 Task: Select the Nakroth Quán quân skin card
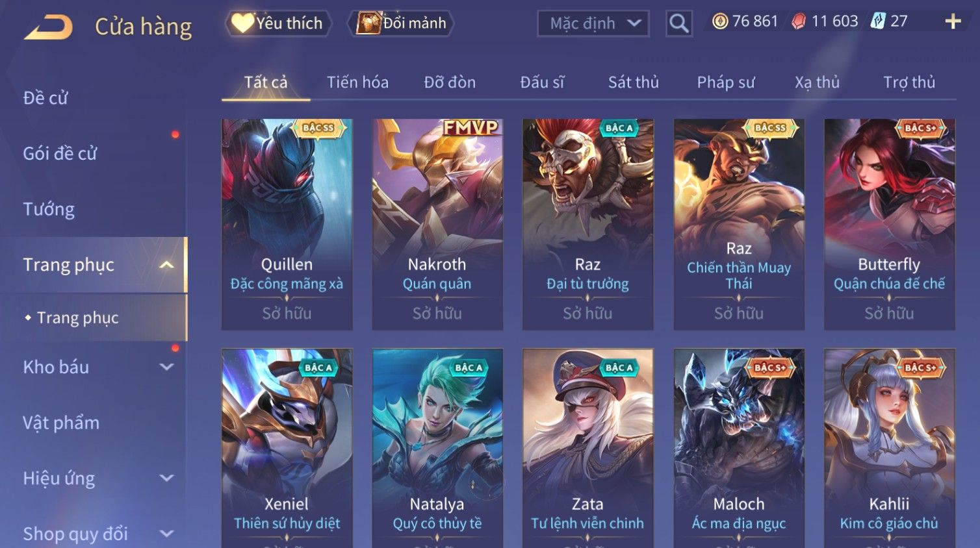coord(437,224)
